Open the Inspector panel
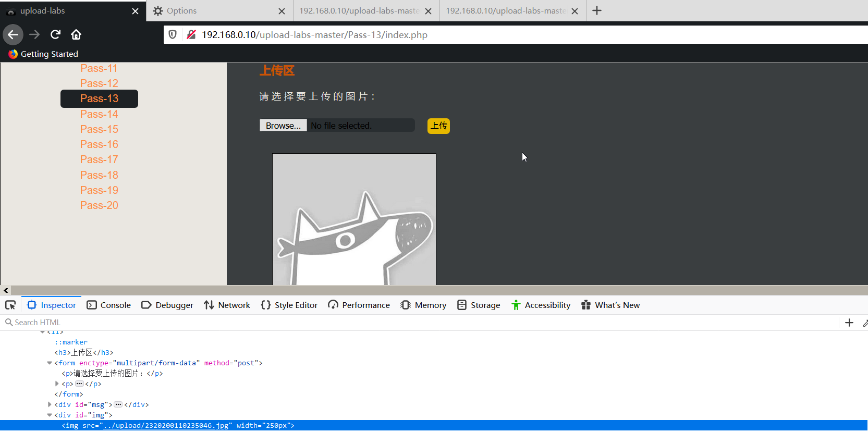This screenshot has width=868, height=432. [52, 305]
